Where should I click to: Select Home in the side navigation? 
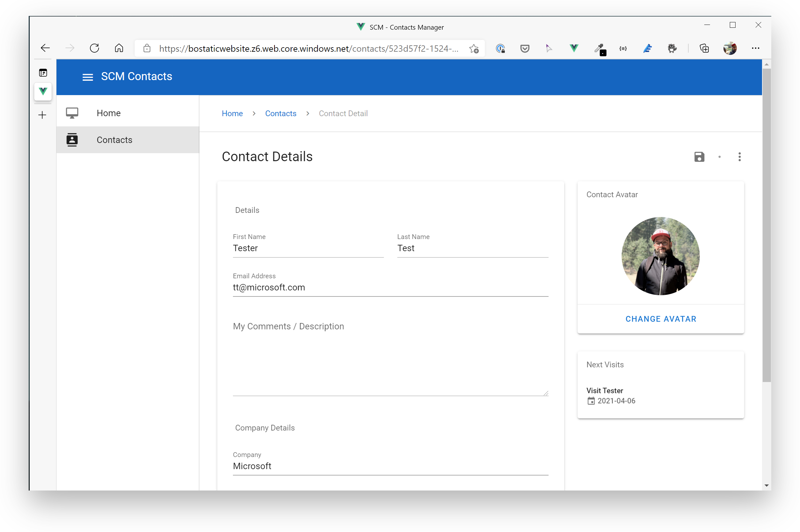108,113
